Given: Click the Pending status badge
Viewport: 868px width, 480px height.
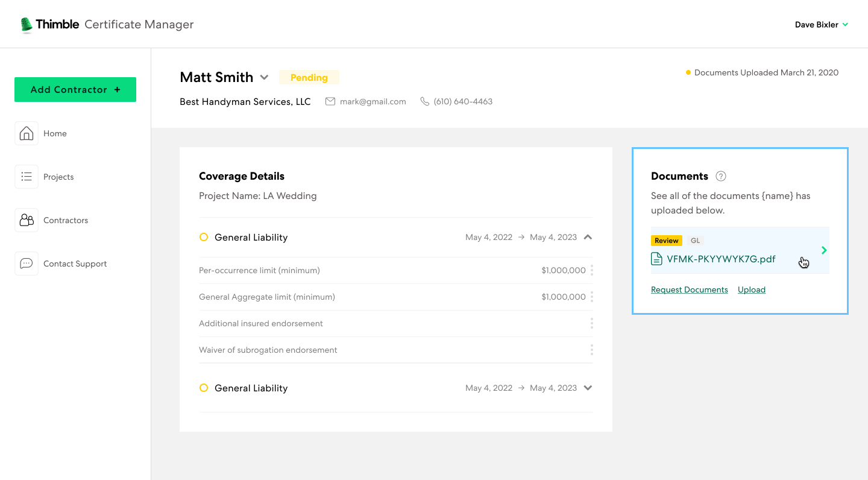Looking at the screenshot, I should [309, 77].
